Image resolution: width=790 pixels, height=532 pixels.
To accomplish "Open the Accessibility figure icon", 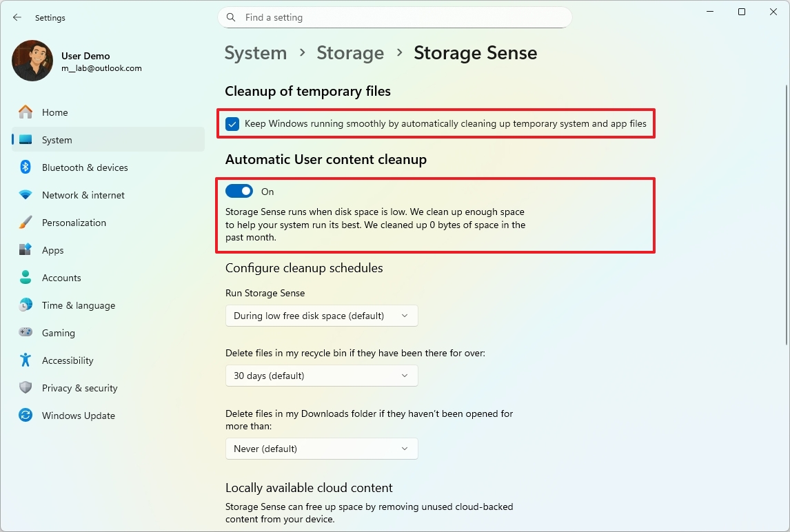I will click(26, 360).
